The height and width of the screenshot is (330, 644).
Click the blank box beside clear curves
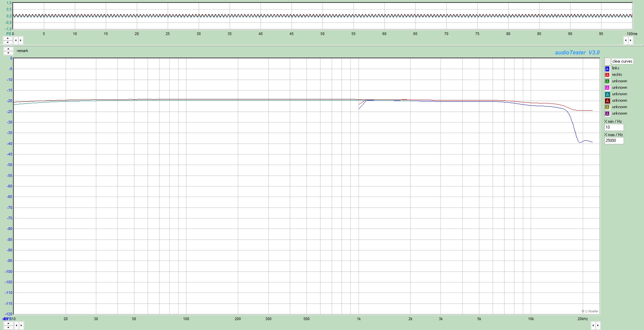[607, 61]
